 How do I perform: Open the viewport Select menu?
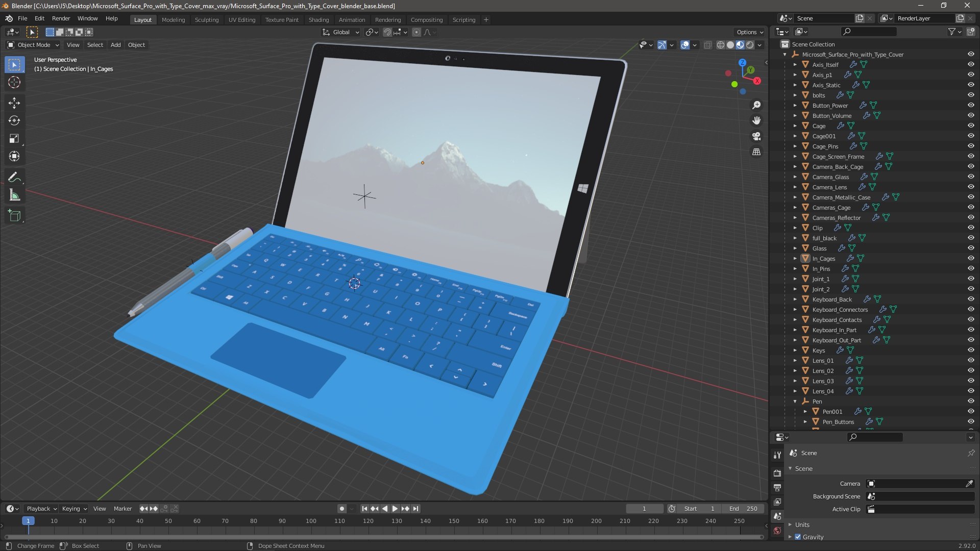point(95,45)
